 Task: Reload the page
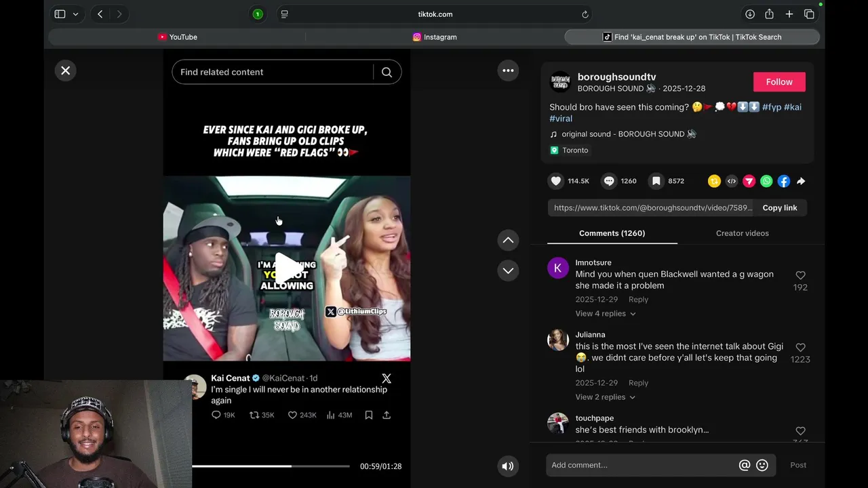coord(585,14)
